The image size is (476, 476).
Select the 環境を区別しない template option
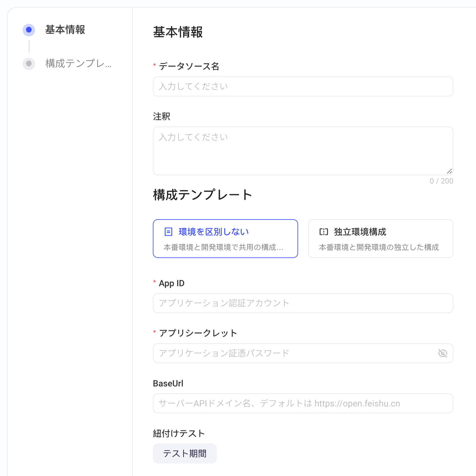[225, 239]
